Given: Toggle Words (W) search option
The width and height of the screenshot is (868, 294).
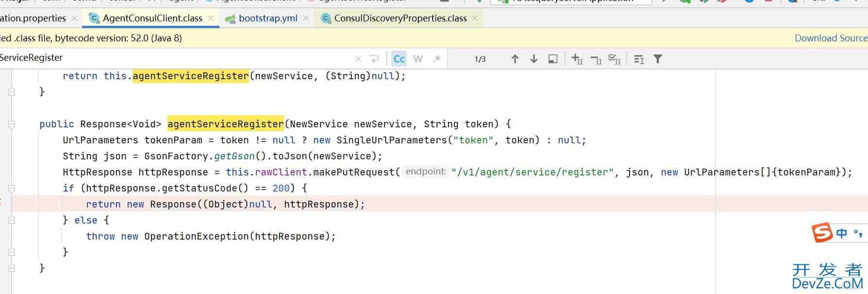Looking at the screenshot, I should (x=417, y=59).
